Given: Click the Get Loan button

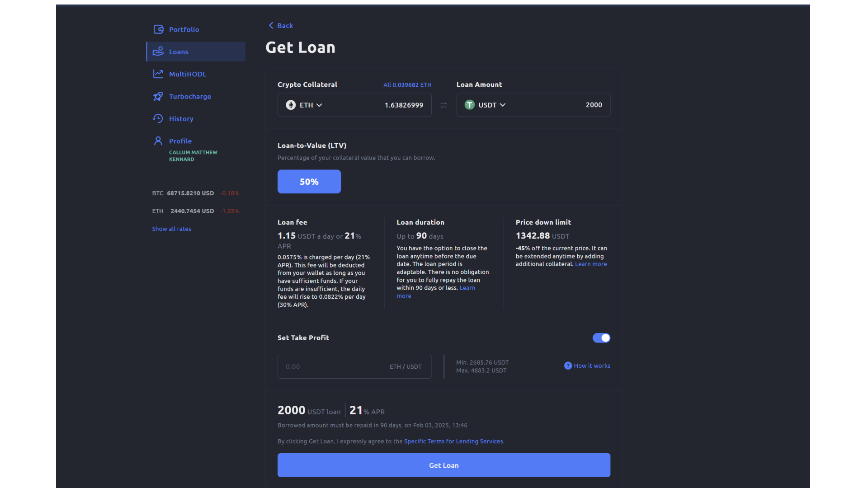Looking at the screenshot, I should coord(443,465).
